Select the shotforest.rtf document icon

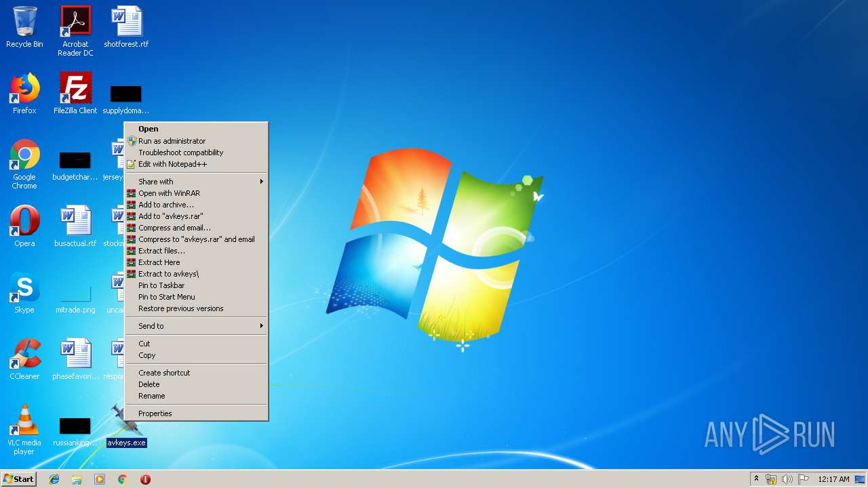(126, 27)
